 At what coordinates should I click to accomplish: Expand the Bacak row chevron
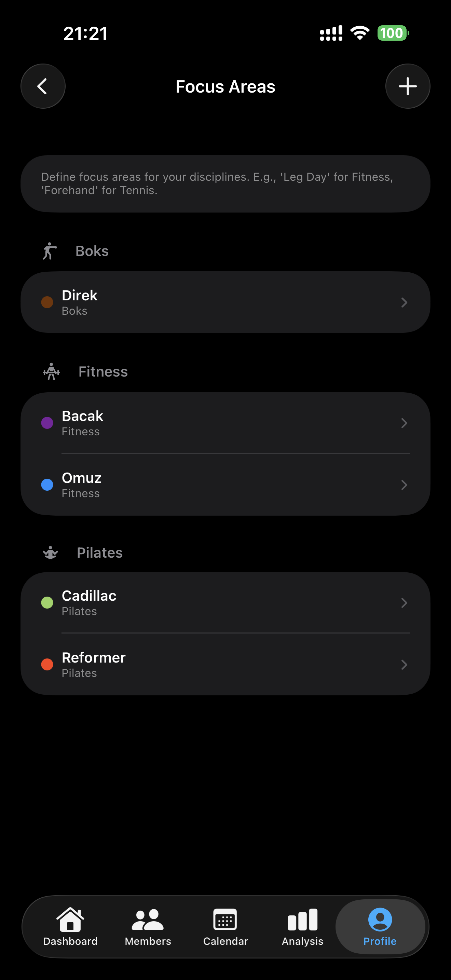[x=404, y=423]
